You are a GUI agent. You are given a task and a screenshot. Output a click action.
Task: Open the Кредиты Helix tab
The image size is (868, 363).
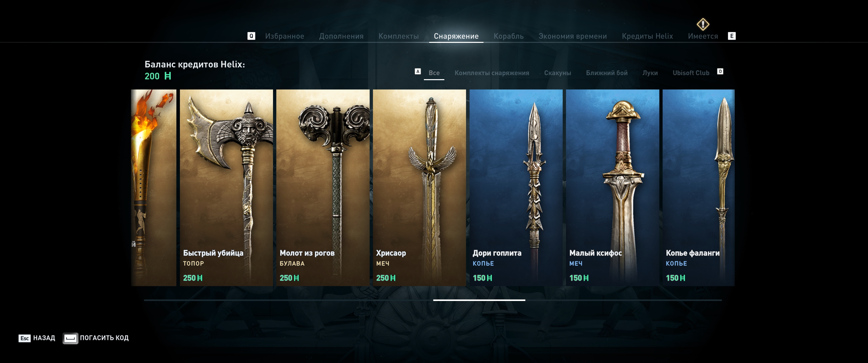647,36
